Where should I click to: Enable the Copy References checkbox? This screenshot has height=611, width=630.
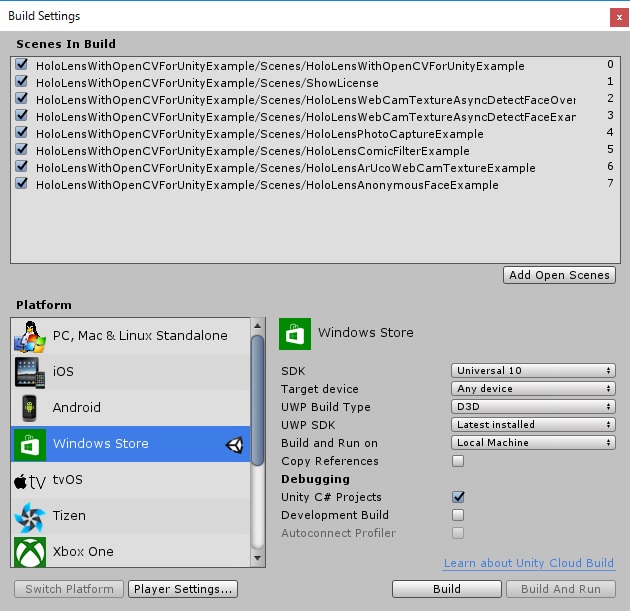pyautogui.click(x=458, y=461)
